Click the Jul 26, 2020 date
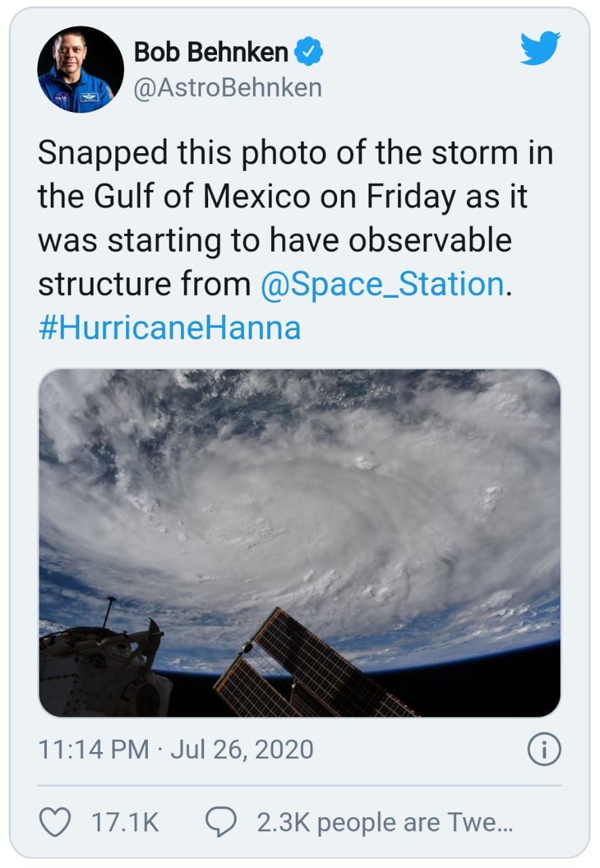 (x=242, y=749)
